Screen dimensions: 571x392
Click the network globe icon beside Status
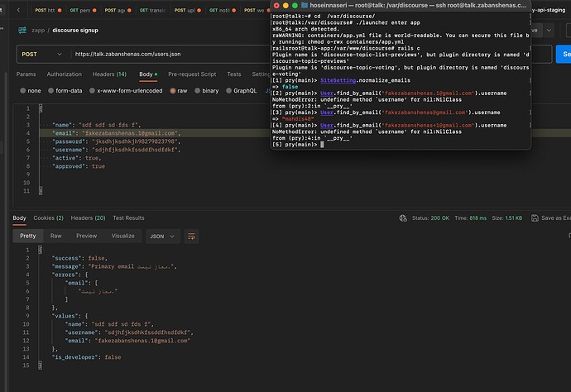click(403, 218)
